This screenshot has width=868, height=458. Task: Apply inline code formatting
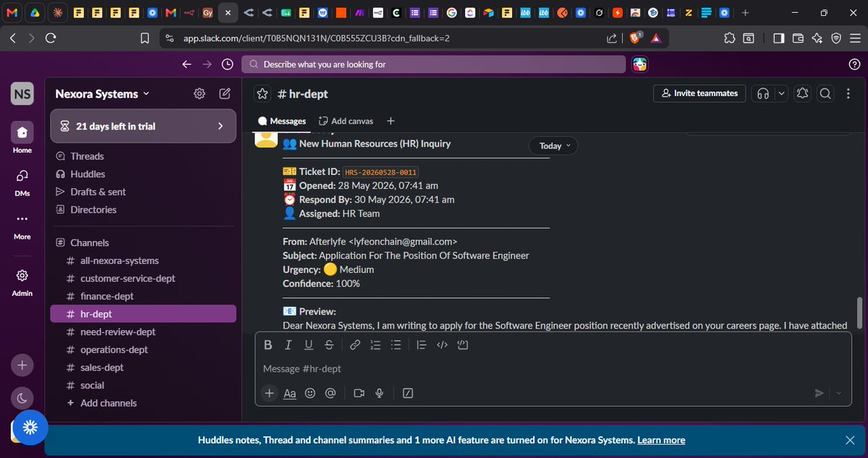pos(443,345)
